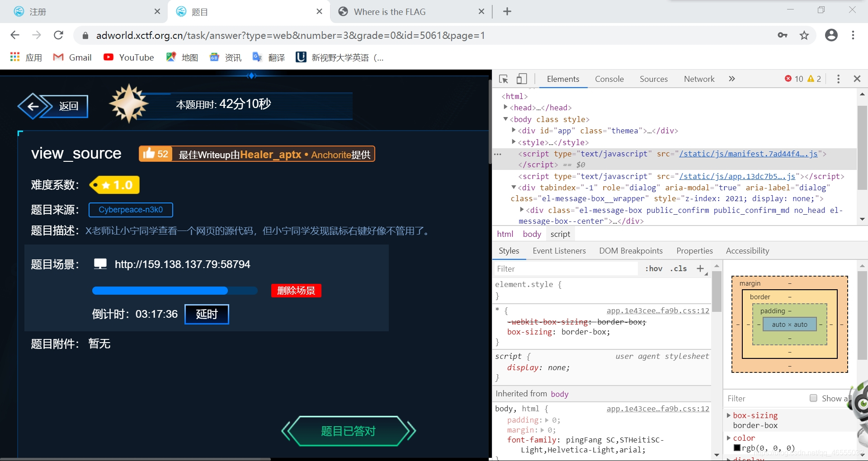Viewport: 868px width, 461px height.
Task: Open the 新视野大学英语 bookmark
Action: point(340,57)
